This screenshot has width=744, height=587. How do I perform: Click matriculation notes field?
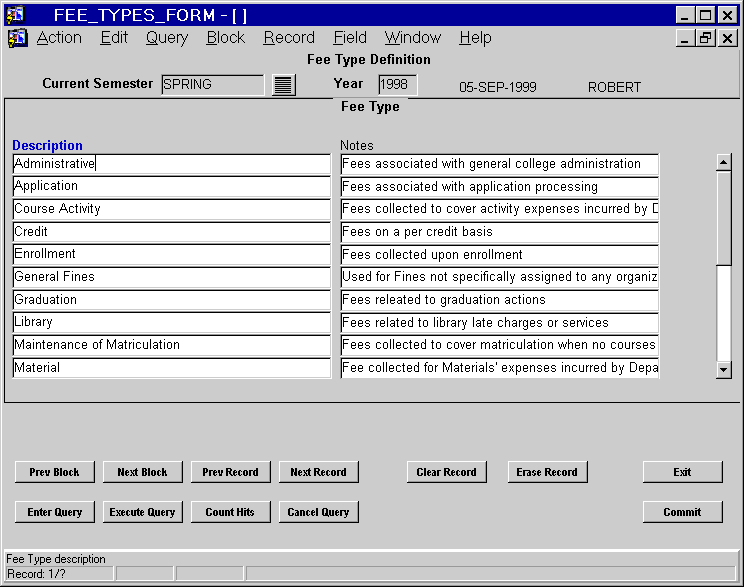tap(500, 345)
